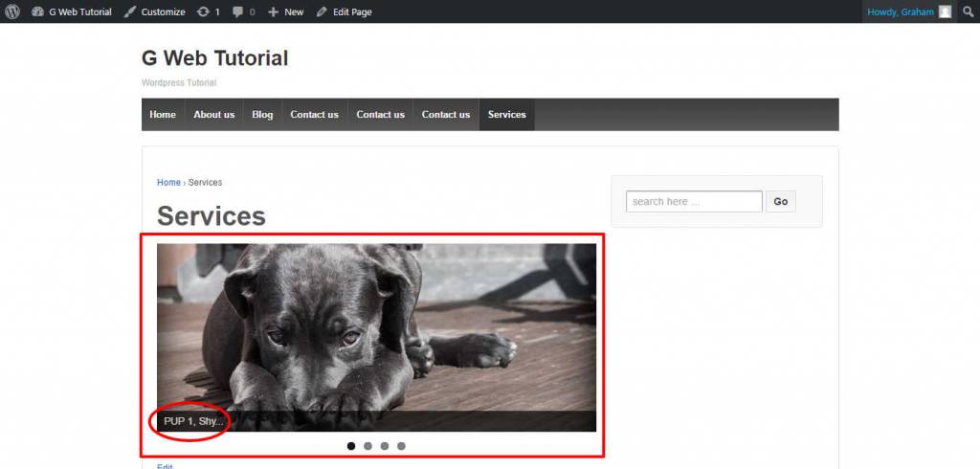Open the Services navigation tab
The width and height of the screenshot is (980, 469).
(x=507, y=115)
